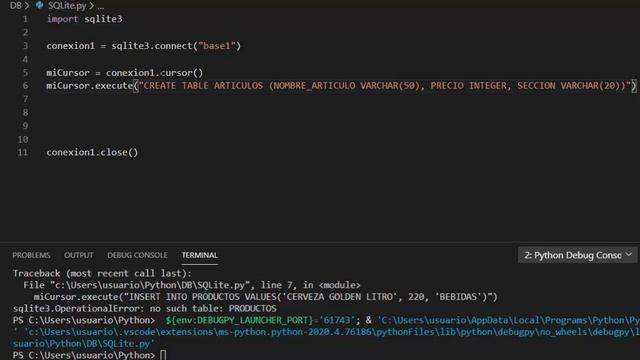Open the breadcrumb ellipsis symbol list
Image resolution: width=640 pixels, height=360 pixels.
[100, 6]
